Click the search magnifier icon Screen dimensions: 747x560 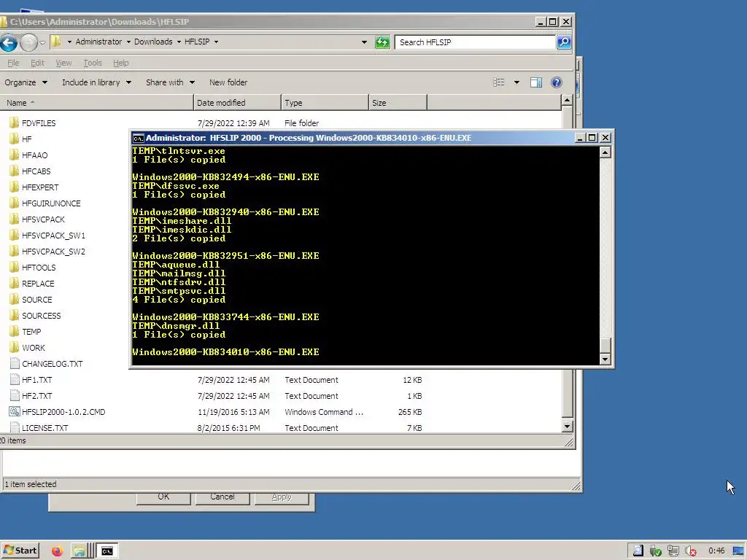tap(564, 42)
